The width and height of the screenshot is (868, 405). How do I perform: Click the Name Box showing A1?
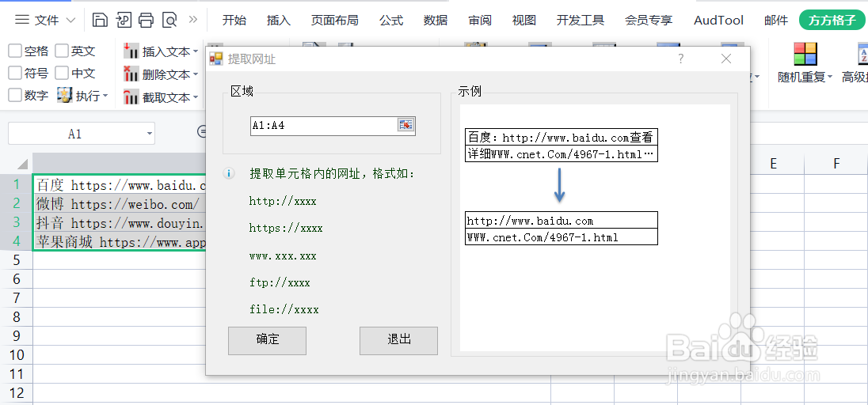pos(75,134)
